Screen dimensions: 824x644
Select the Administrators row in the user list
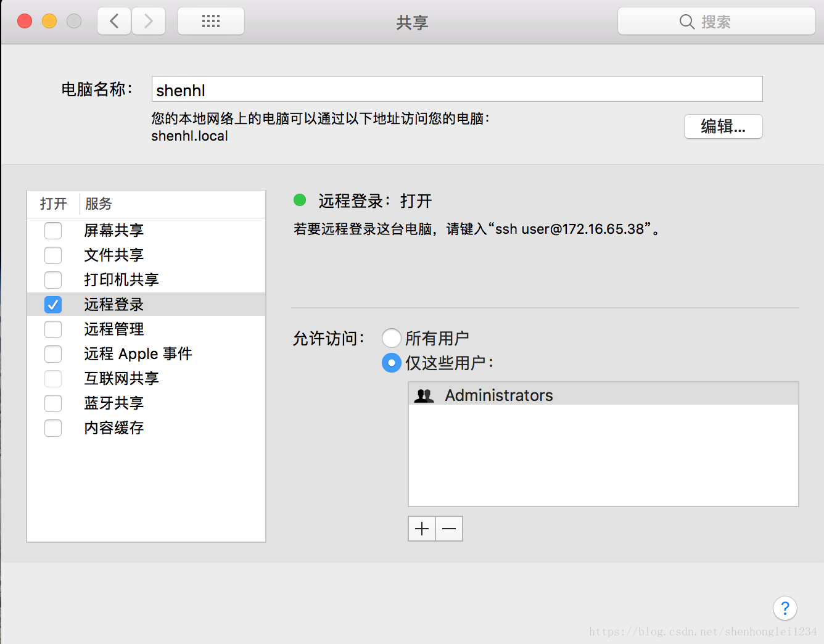(x=603, y=394)
